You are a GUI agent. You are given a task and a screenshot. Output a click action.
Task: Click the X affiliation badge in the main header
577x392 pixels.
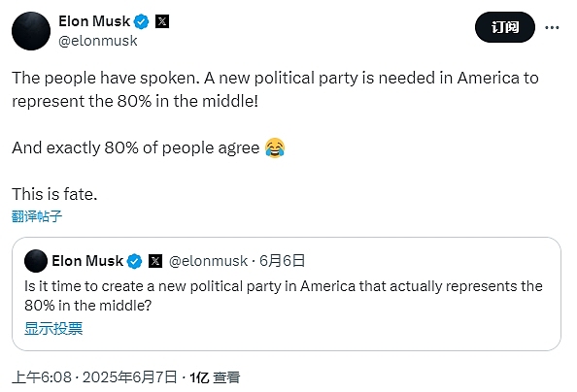(162, 21)
